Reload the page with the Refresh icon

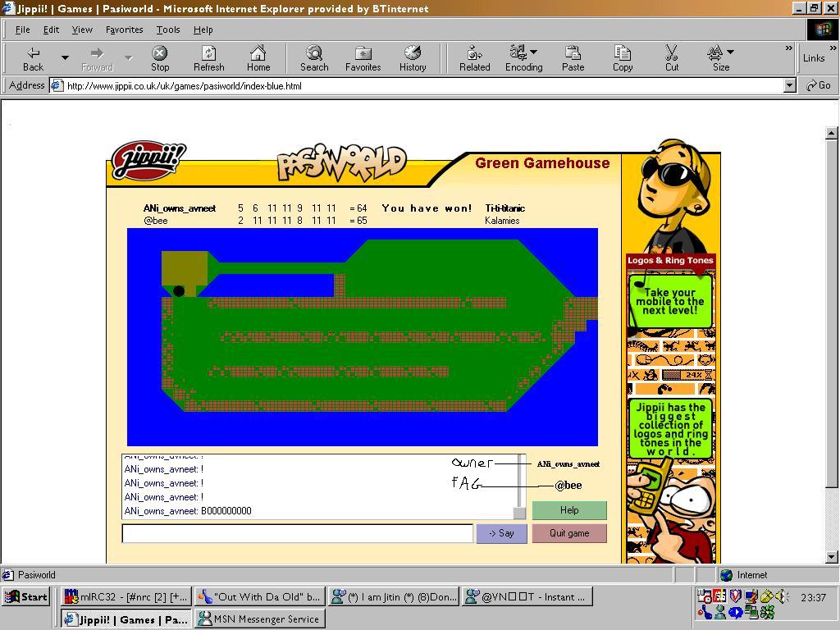209,58
